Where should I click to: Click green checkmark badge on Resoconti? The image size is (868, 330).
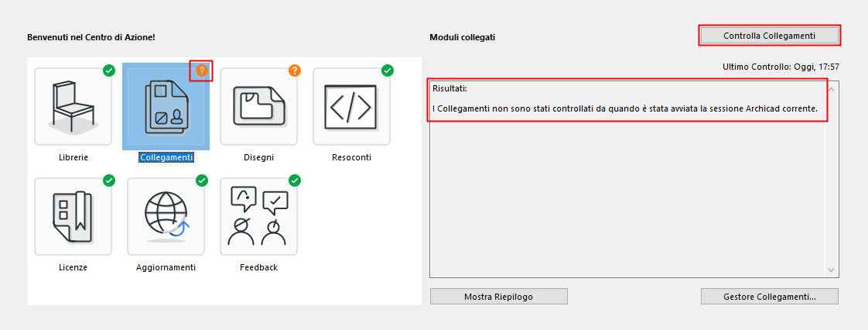(388, 70)
